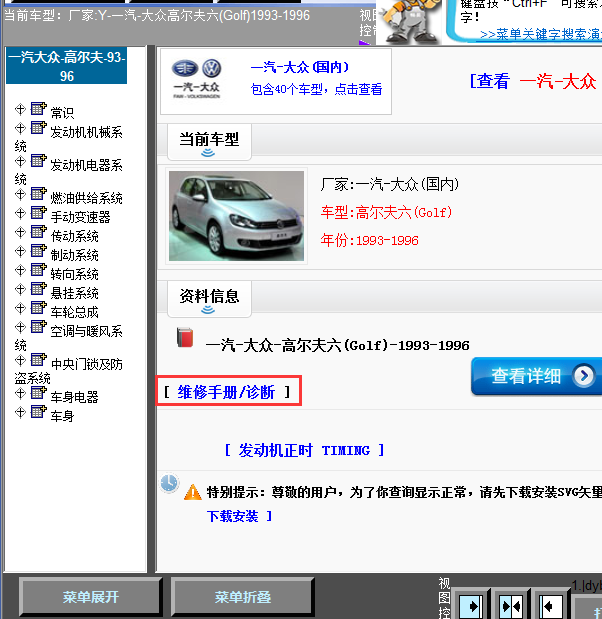Click the view control right-arrow icon
The height and width of the screenshot is (619, 602).
(472, 606)
